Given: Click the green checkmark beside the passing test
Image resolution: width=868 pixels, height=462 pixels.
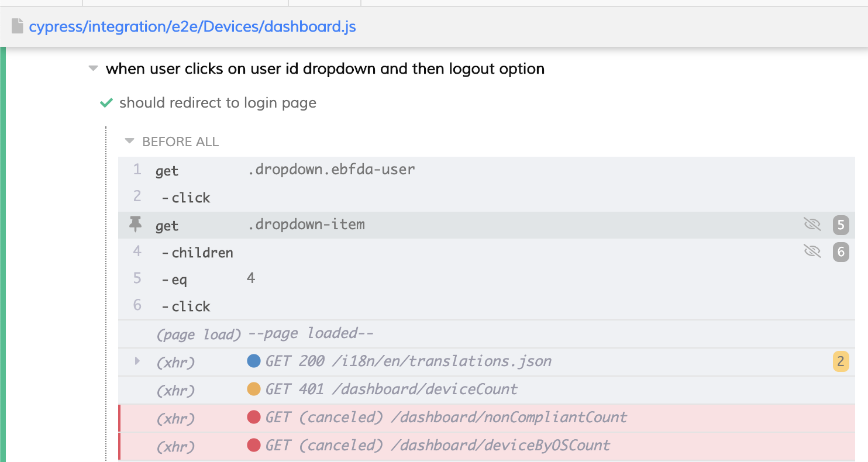Looking at the screenshot, I should pyautogui.click(x=106, y=102).
